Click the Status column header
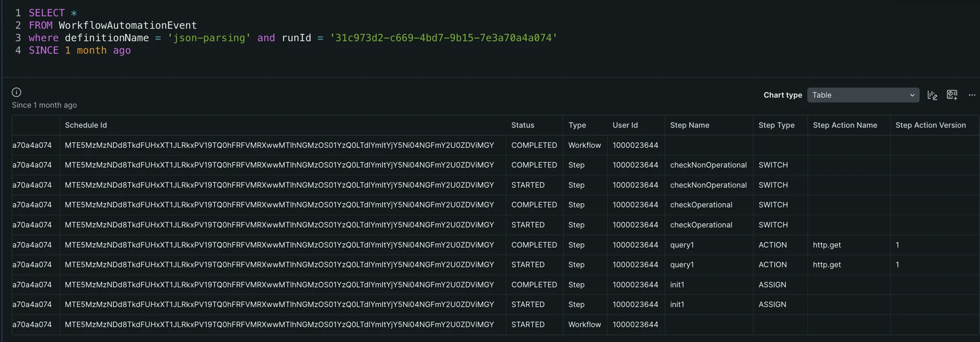This screenshot has height=342, width=980. 523,125
